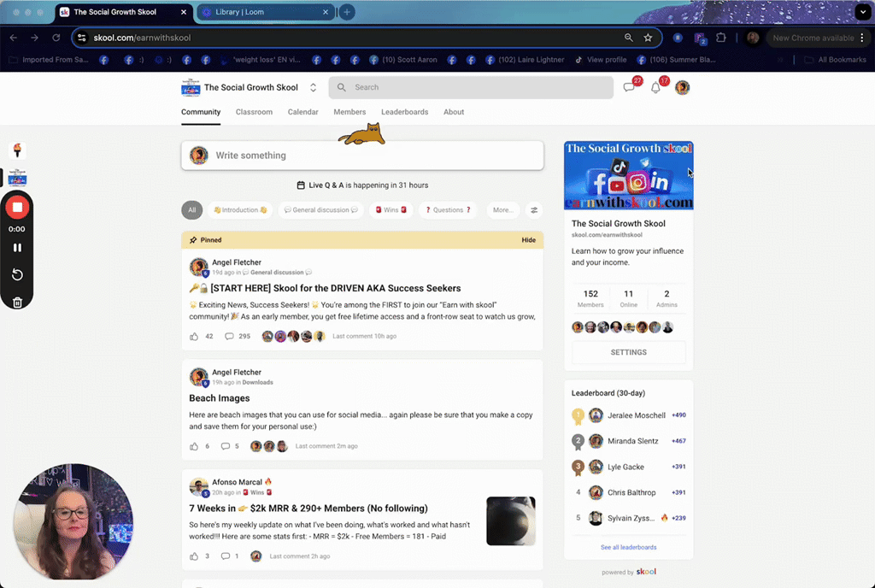Switch to the Classroom tab

[x=254, y=112]
